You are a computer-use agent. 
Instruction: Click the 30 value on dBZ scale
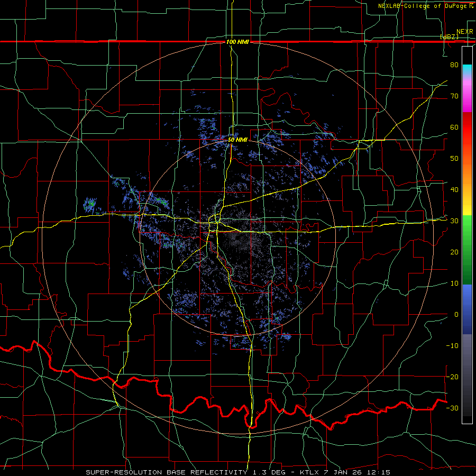coord(454,221)
